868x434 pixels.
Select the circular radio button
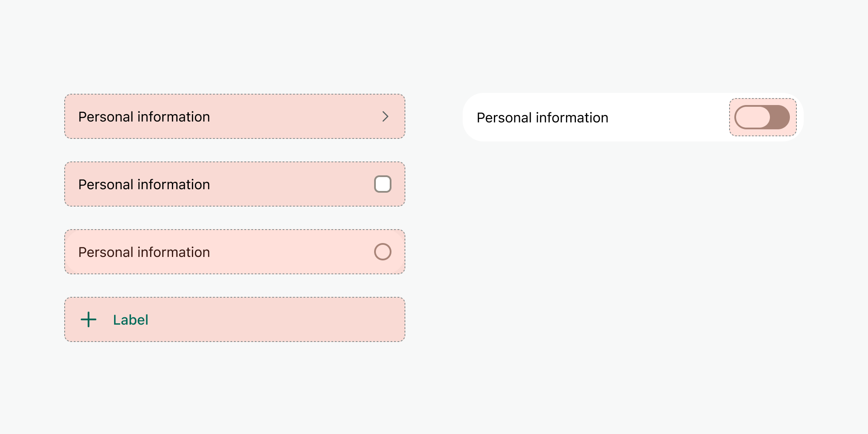click(382, 252)
